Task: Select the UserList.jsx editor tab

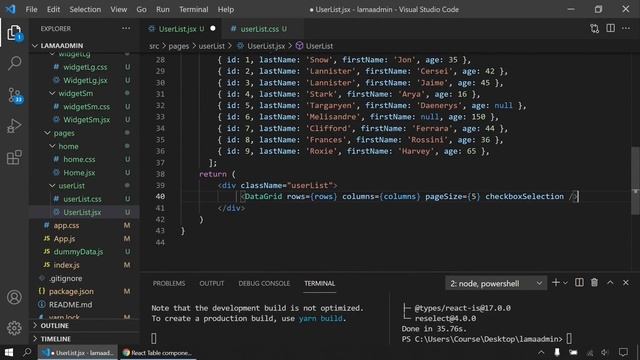Action: 182,29
